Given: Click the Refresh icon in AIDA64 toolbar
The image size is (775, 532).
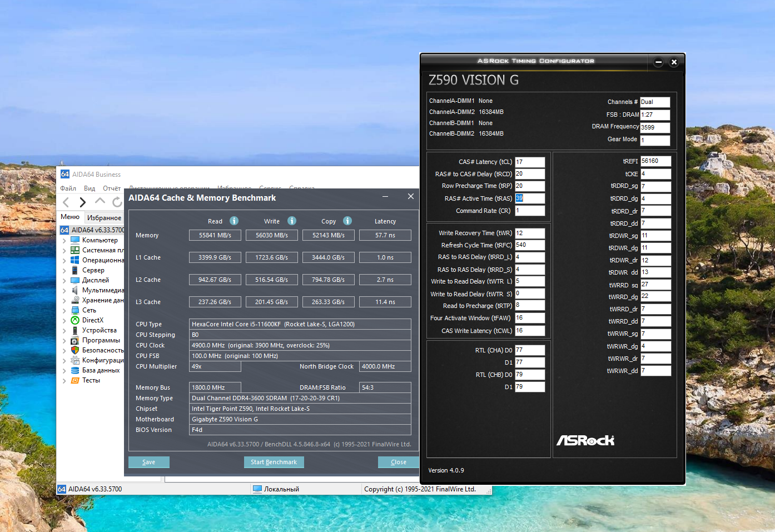Looking at the screenshot, I should (117, 202).
